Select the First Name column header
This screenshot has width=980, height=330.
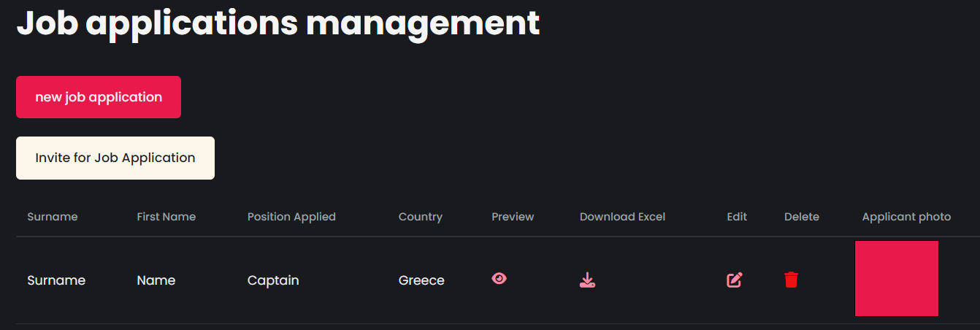[x=166, y=217]
